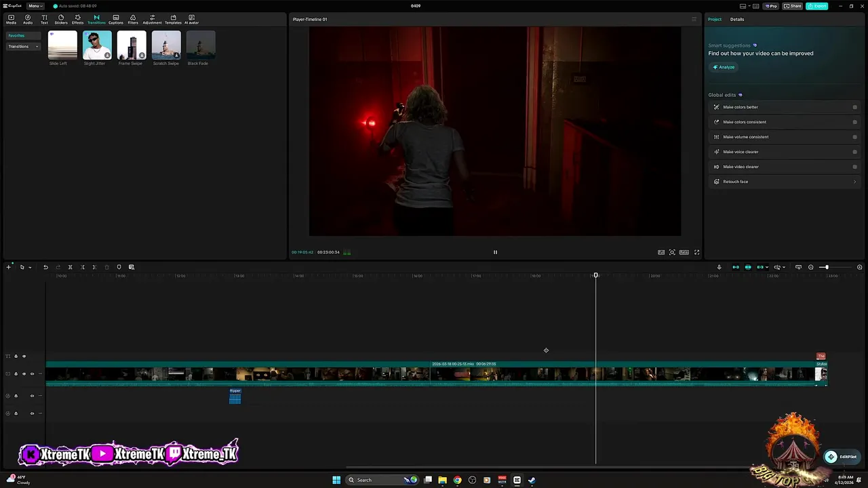This screenshot has height=488, width=868.
Task: Toggle Make colors better
Action: tap(854, 107)
